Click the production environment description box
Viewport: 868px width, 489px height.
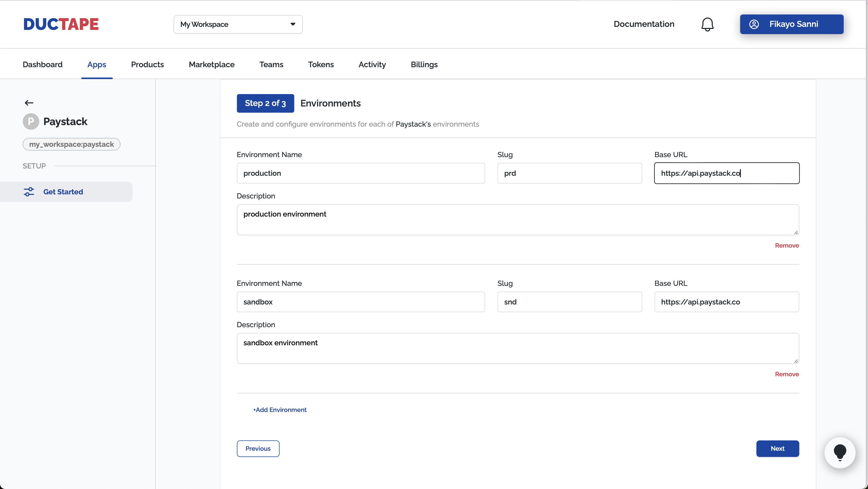(517, 220)
